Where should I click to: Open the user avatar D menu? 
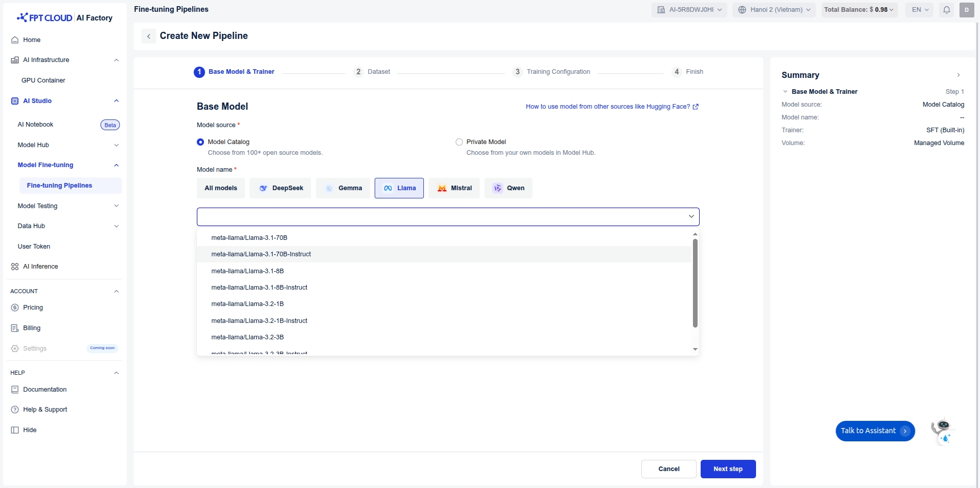[x=966, y=10]
